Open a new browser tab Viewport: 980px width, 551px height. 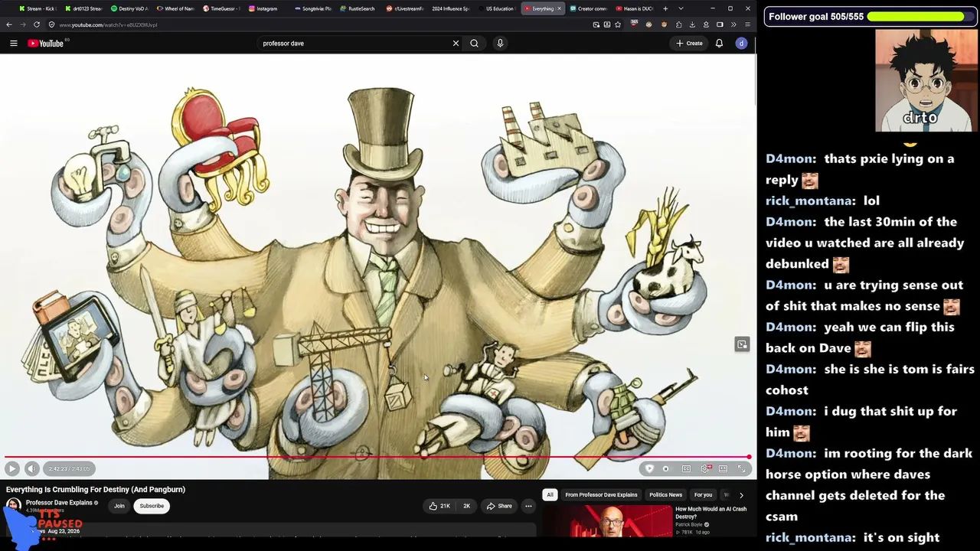665,8
